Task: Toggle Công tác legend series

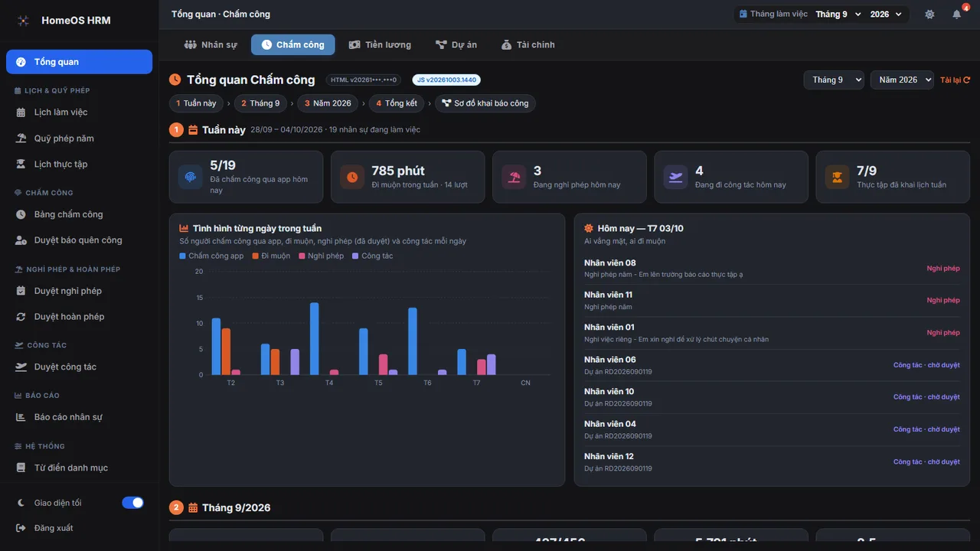Action: [x=373, y=256]
